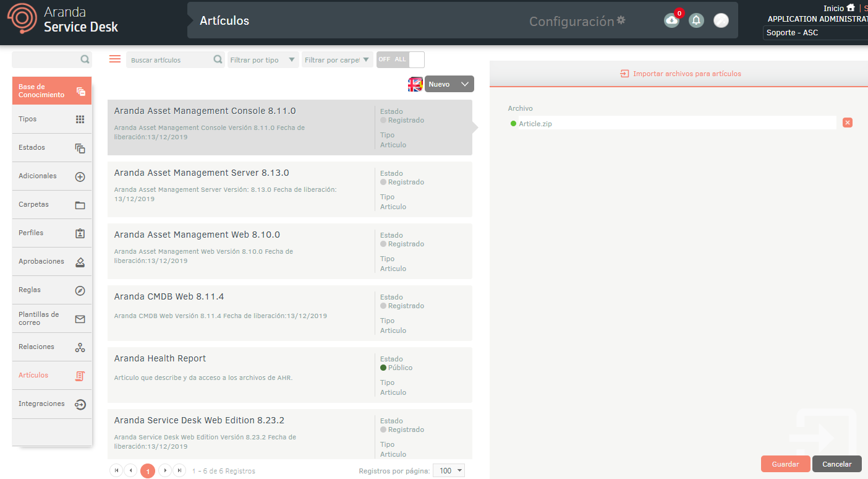
Task: Open the Filtrar por tipo dropdown
Action: pos(263,60)
